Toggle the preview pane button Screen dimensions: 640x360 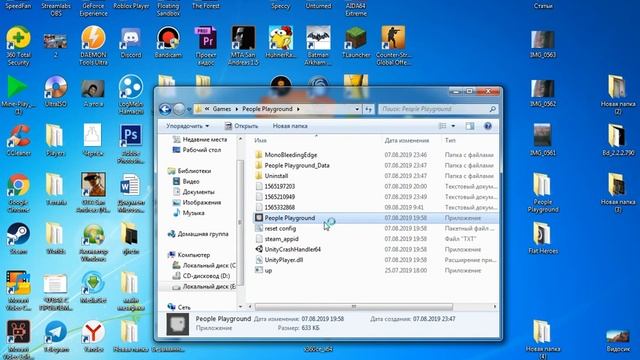[x=470, y=126]
